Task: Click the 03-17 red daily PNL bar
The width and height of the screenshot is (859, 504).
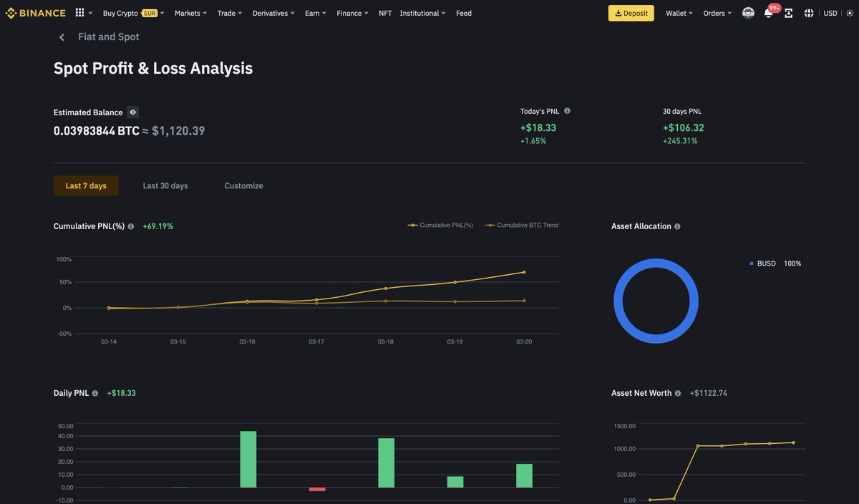Action: click(x=317, y=489)
